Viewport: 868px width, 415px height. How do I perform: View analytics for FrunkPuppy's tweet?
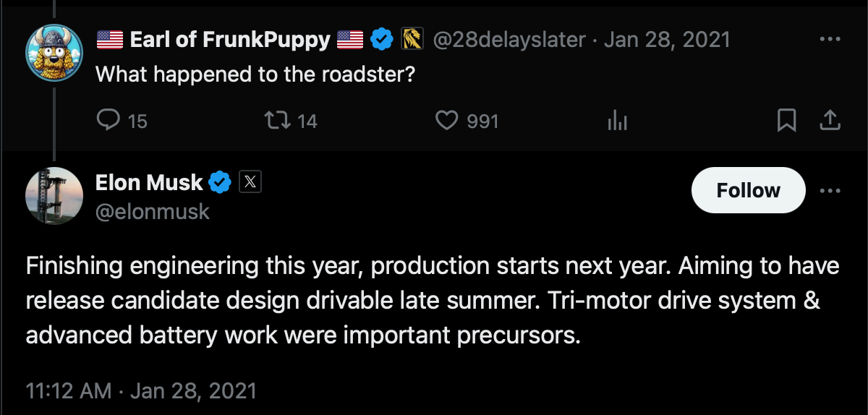tap(616, 121)
